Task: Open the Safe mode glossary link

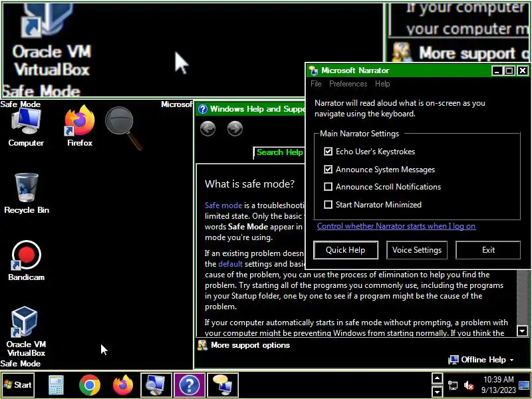Action: 223,205
